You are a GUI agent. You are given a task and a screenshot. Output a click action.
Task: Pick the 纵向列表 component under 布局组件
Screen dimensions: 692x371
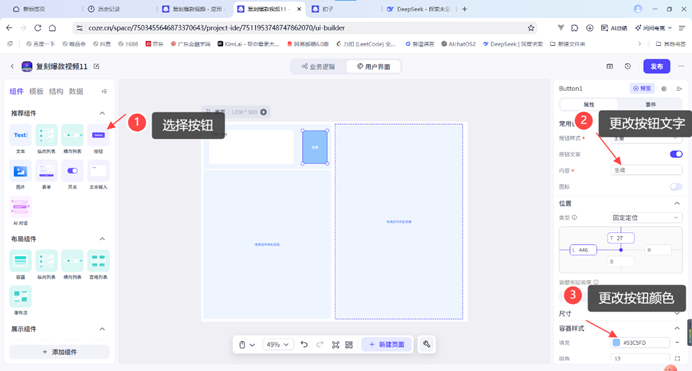[46, 261]
